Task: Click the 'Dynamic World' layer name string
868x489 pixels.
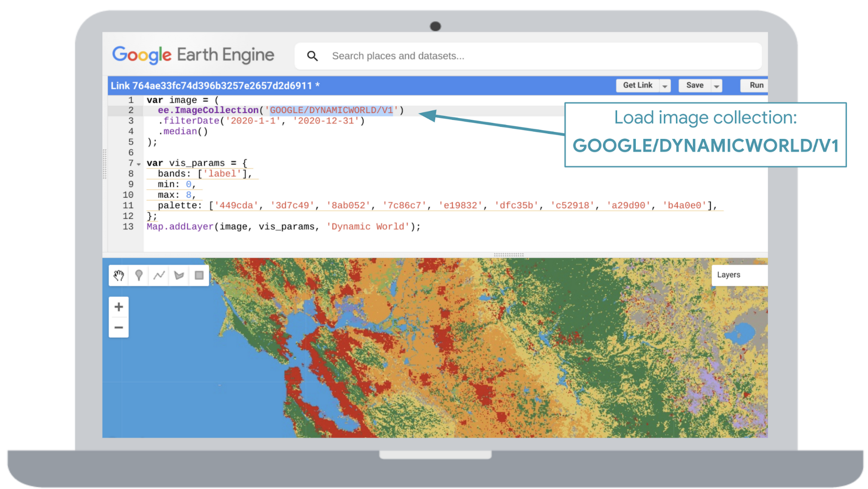Action: 368,226
